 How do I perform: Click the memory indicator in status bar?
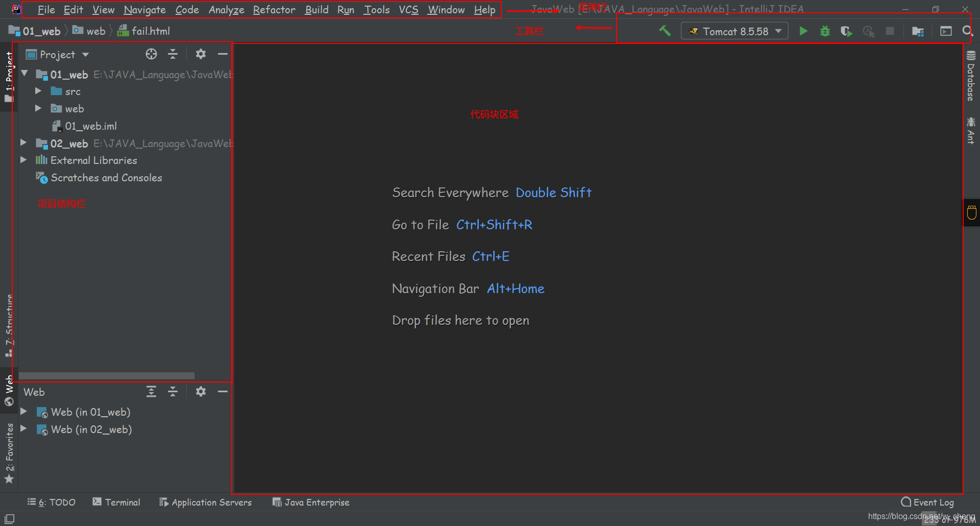(949, 519)
